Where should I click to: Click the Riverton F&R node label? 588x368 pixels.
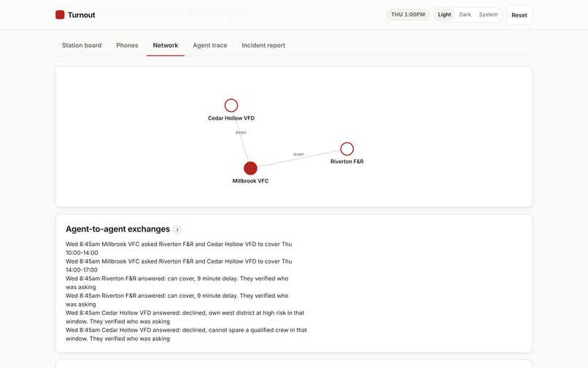pyautogui.click(x=347, y=161)
